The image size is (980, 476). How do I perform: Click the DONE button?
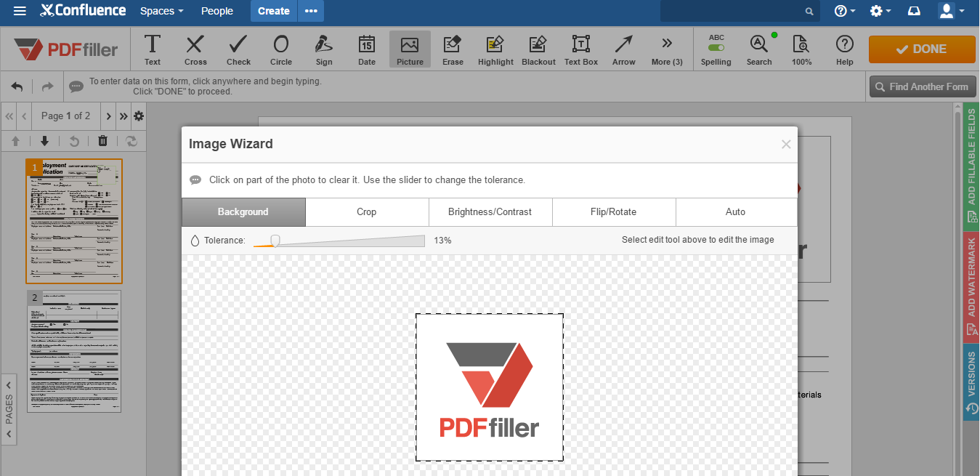[922, 49]
